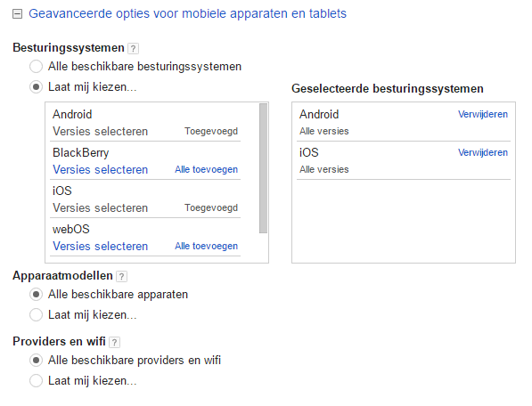Expand 'Versies selecteren' for webOS
This screenshot has height=406, width=532.
(x=101, y=246)
